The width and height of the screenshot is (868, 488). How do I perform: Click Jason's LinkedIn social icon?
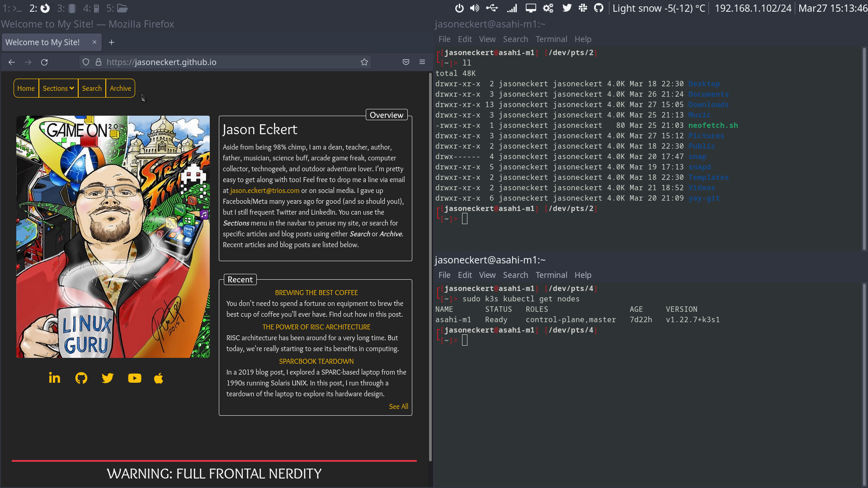coord(55,378)
